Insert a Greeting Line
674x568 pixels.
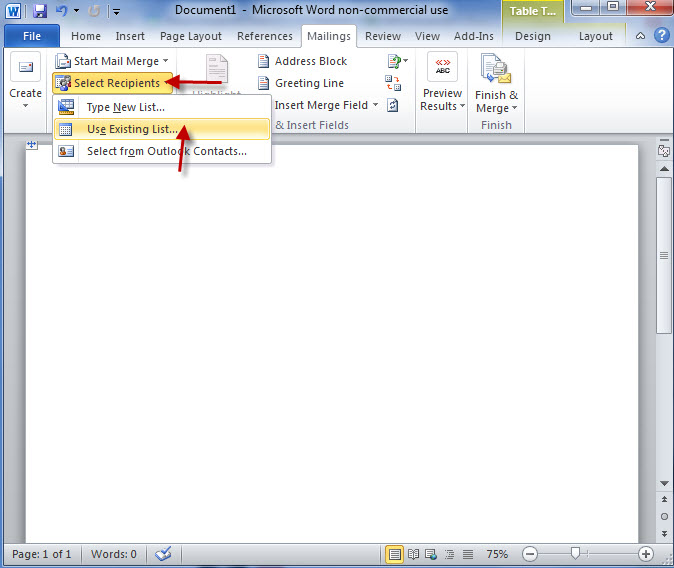[300, 83]
